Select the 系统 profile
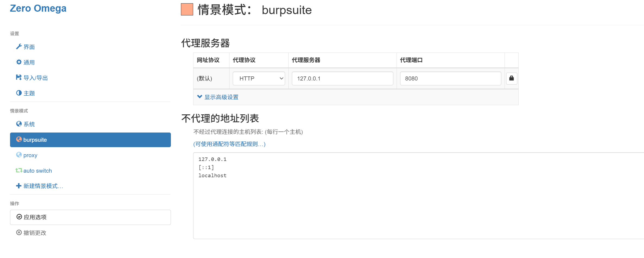644x258 pixels. click(x=90, y=124)
